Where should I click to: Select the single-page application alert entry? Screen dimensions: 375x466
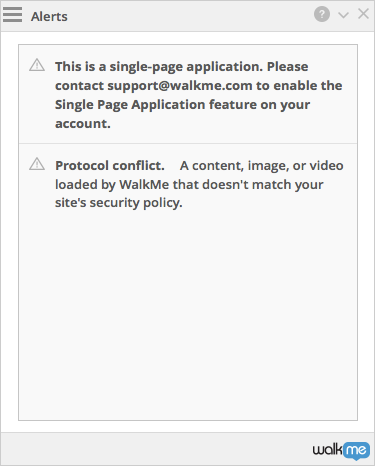pyautogui.click(x=188, y=94)
